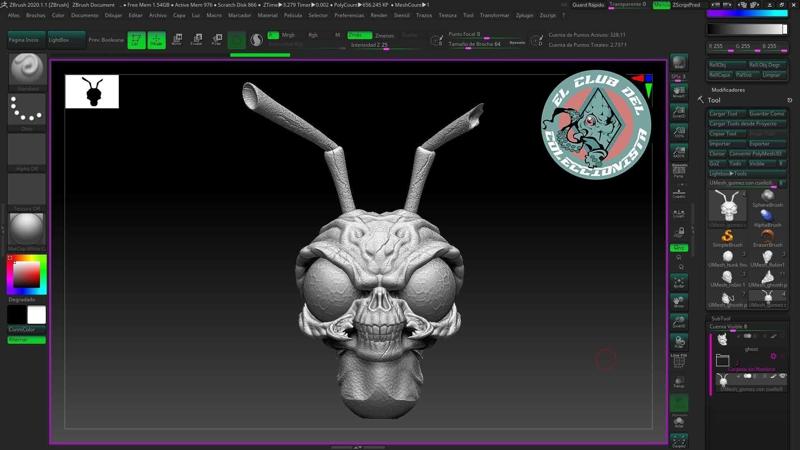Click the Frame view icon in right shelf

(679, 282)
